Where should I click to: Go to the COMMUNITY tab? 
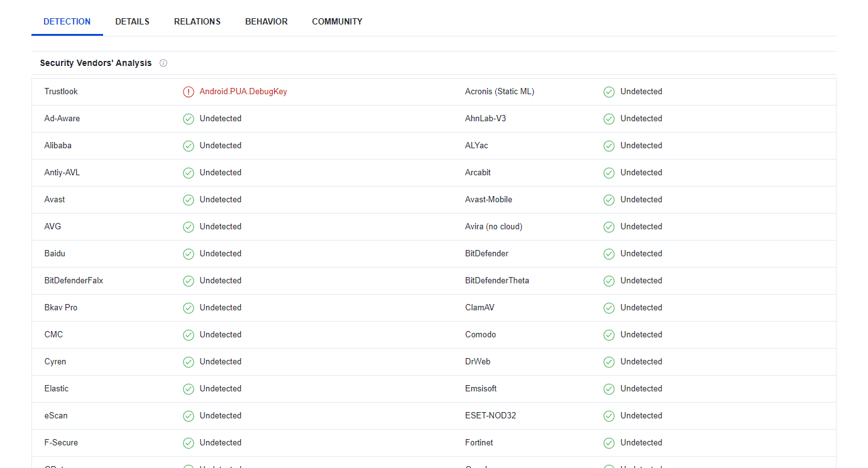click(338, 21)
